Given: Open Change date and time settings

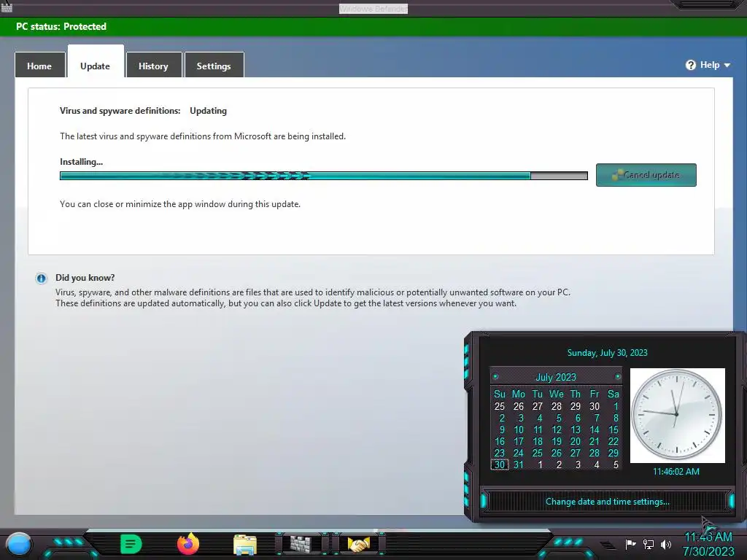Looking at the screenshot, I should [608, 502].
